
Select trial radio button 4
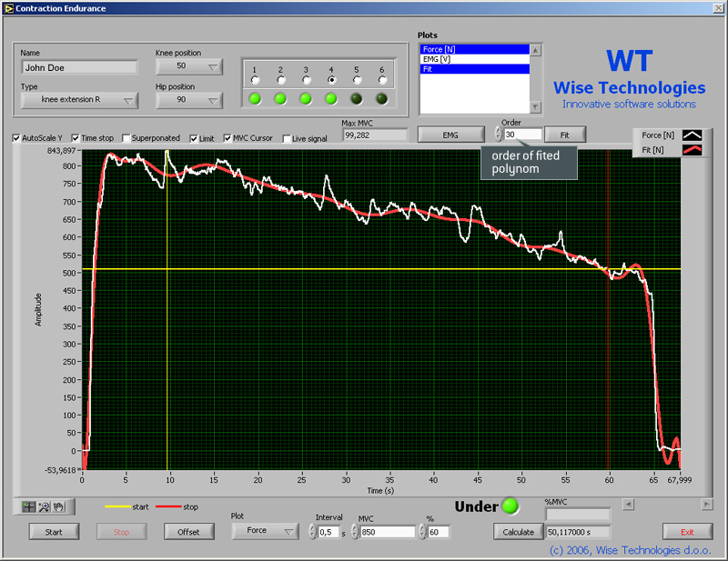[331, 80]
